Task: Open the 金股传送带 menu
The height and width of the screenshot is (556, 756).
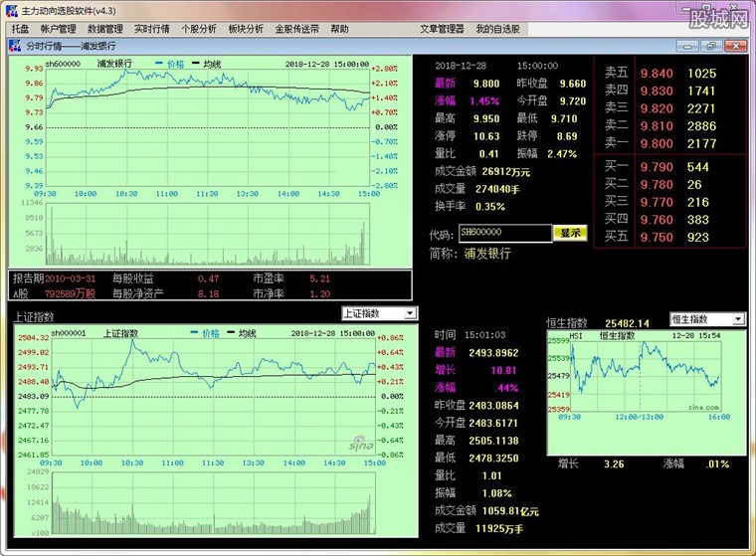Action: [297, 29]
